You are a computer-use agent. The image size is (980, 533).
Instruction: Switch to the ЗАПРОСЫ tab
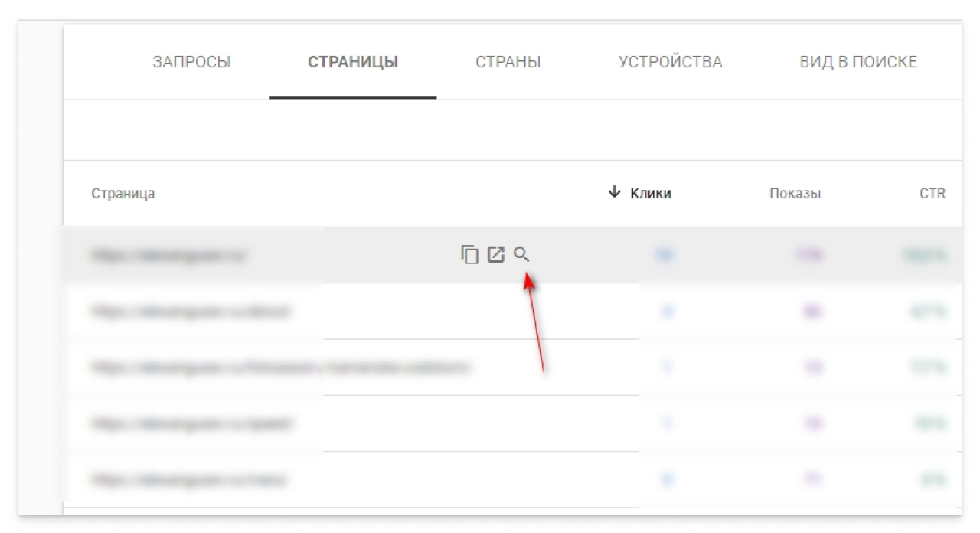(x=191, y=62)
